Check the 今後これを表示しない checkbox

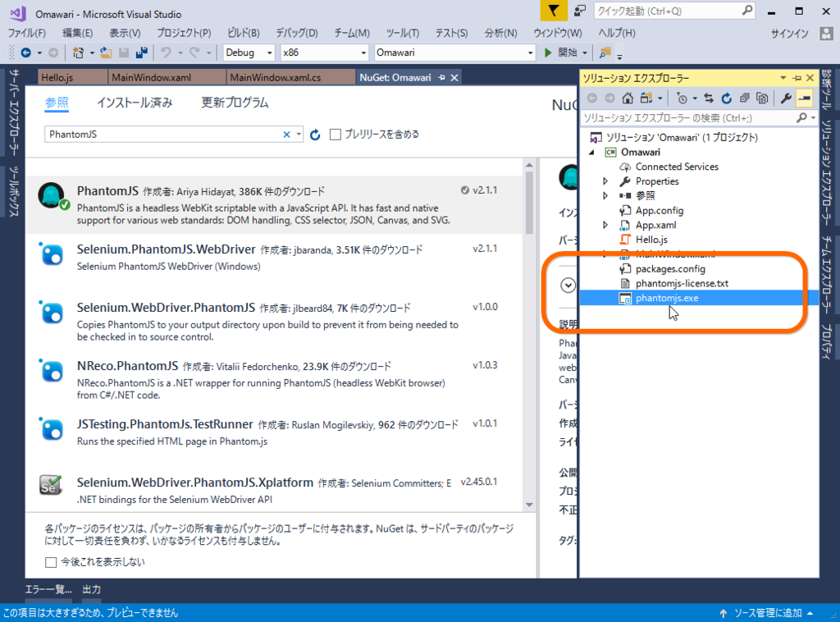coord(51,562)
